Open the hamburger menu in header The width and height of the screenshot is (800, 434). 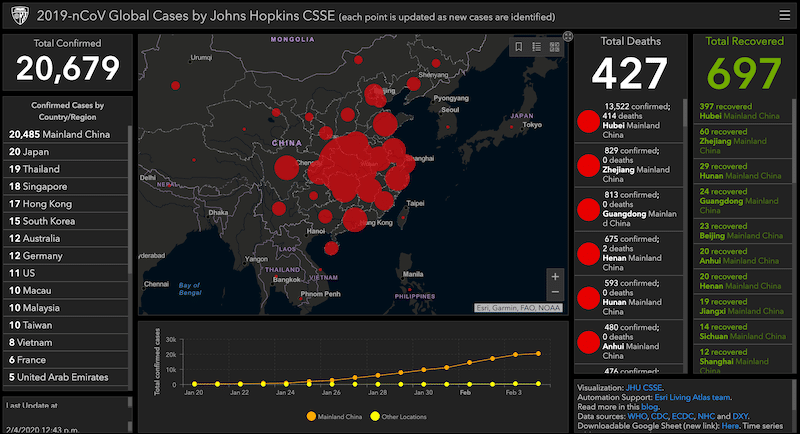pyautogui.click(x=785, y=15)
